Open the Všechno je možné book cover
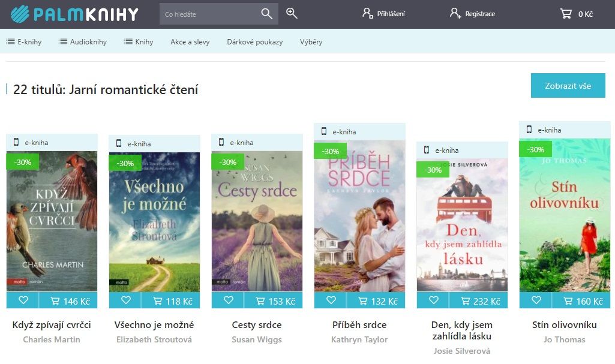Viewport: 615px width, 364px height. [x=155, y=222]
